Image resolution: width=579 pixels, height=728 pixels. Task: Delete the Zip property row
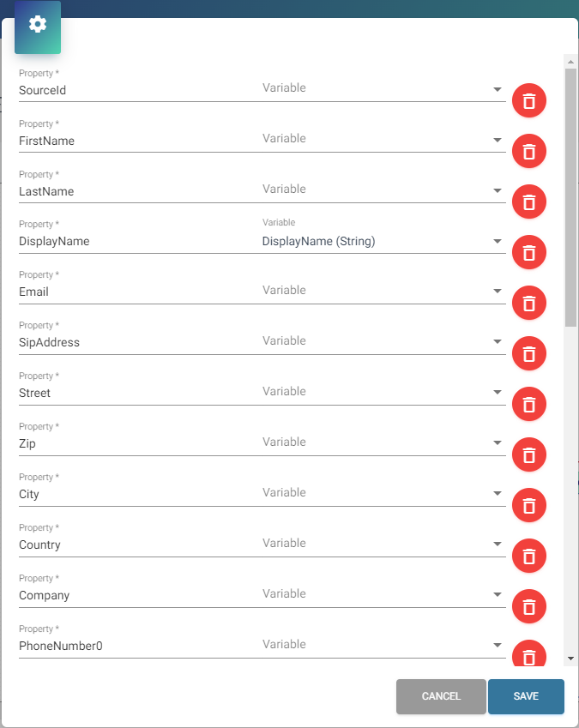[x=529, y=454]
